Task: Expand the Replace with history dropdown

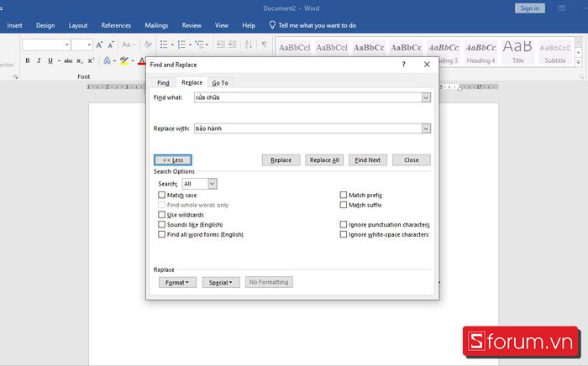Action: click(426, 128)
